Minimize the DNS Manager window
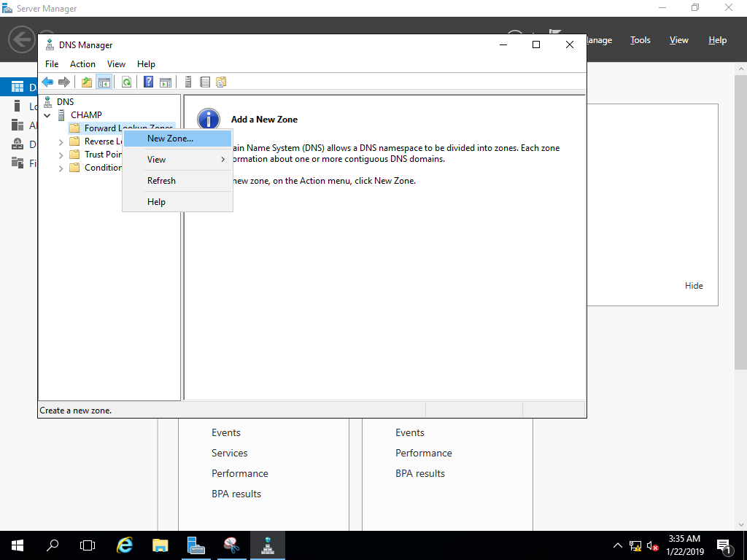The height and width of the screenshot is (560, 747). pos(503,44)
